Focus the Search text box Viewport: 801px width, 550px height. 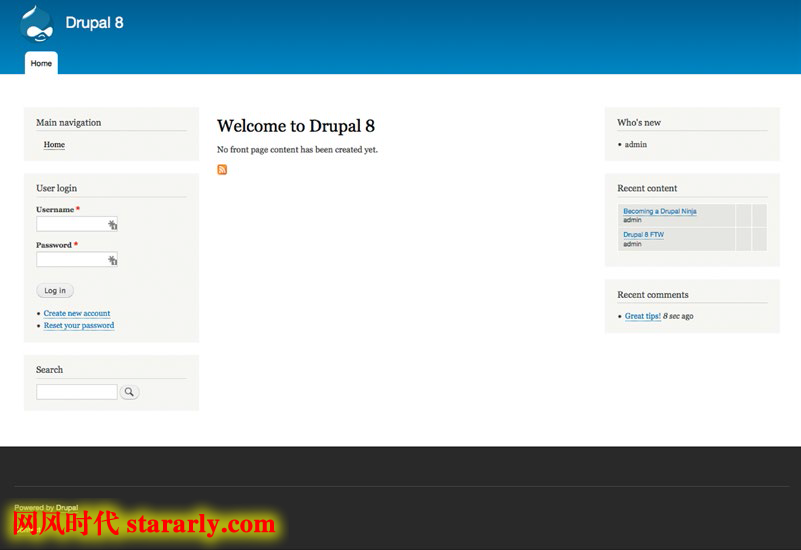[77, 392]
